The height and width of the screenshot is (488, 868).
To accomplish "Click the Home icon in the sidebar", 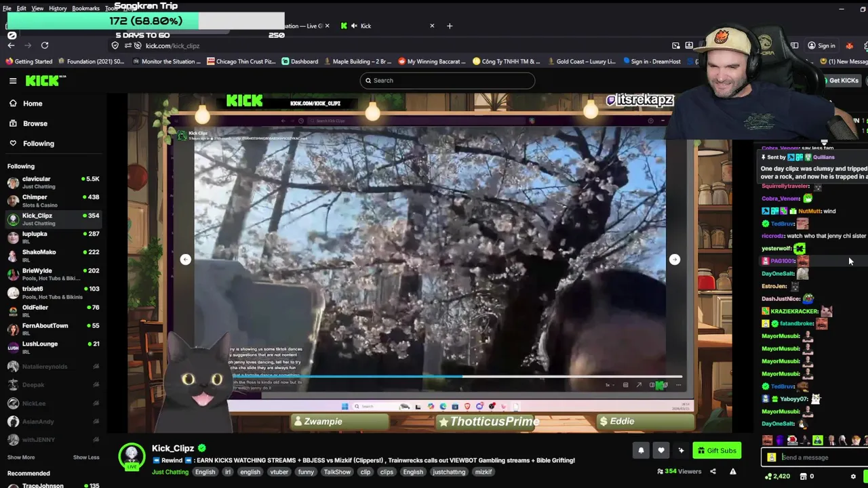I will click(13, 104).
